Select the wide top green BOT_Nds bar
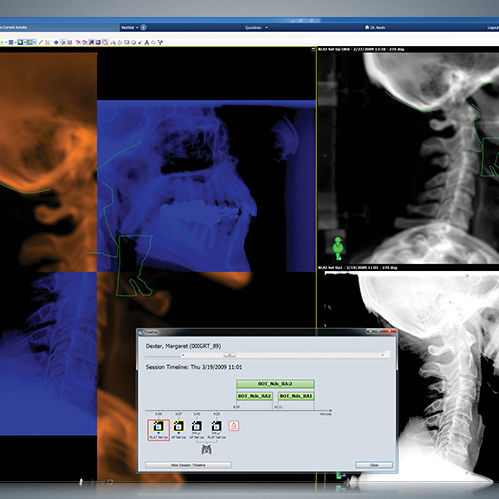Screen dimensions: 499x499 tap(275, 384)
